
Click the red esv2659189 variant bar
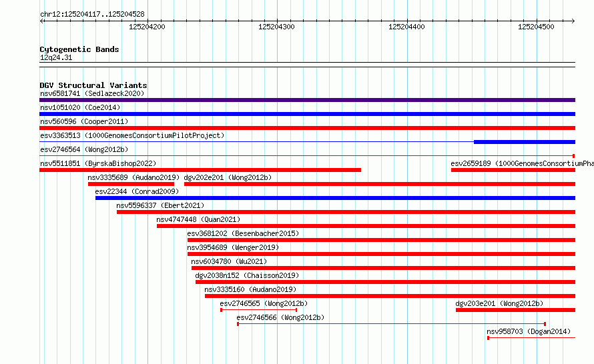(513, 170)
